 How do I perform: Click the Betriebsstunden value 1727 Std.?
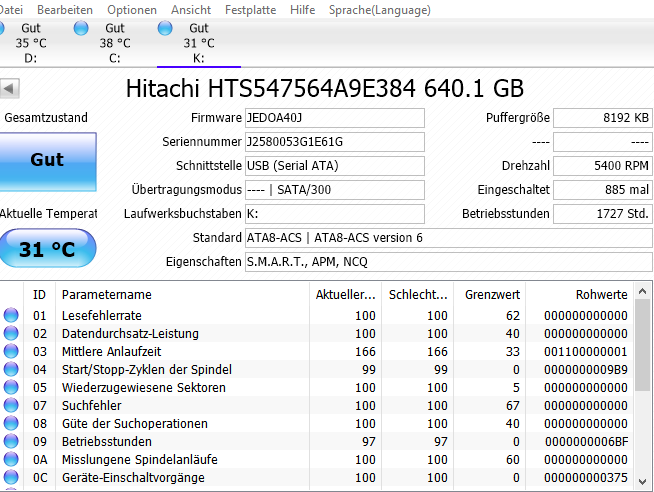point(603,214)
